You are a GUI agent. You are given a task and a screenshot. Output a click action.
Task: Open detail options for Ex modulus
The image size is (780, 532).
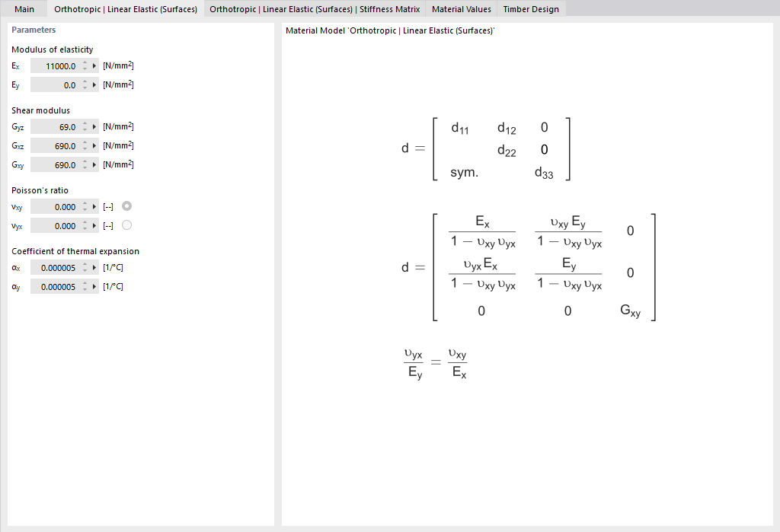(94, 65)
